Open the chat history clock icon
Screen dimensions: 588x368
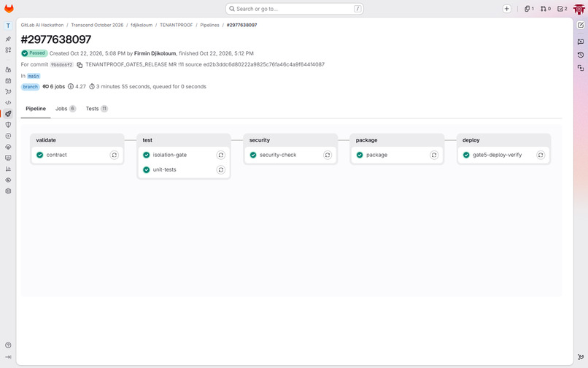tap(581, 55)
